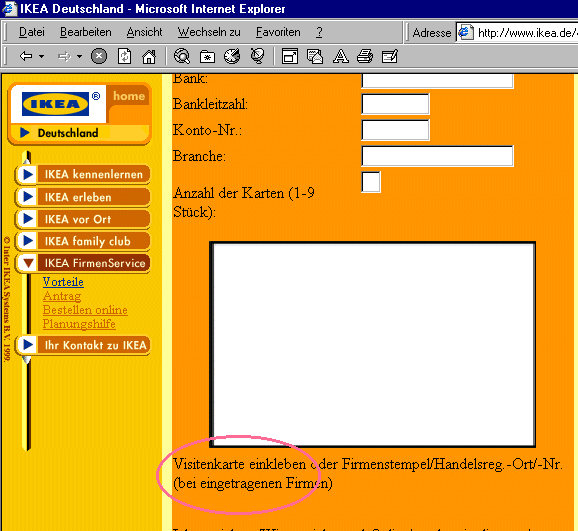Click the home tab beside IKEA logo
This screenshot has width=578, height=531.
tap(129, 96)
